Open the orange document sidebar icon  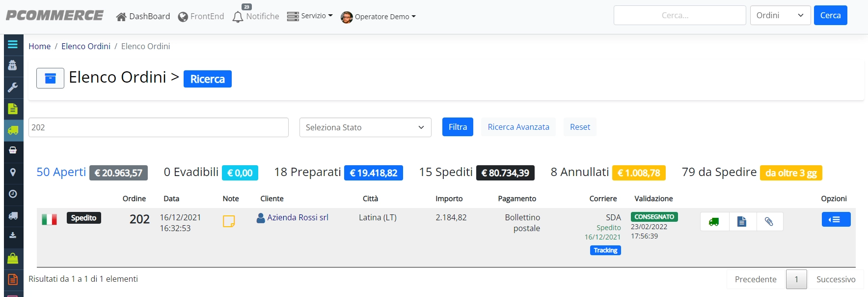click(13, 279)
